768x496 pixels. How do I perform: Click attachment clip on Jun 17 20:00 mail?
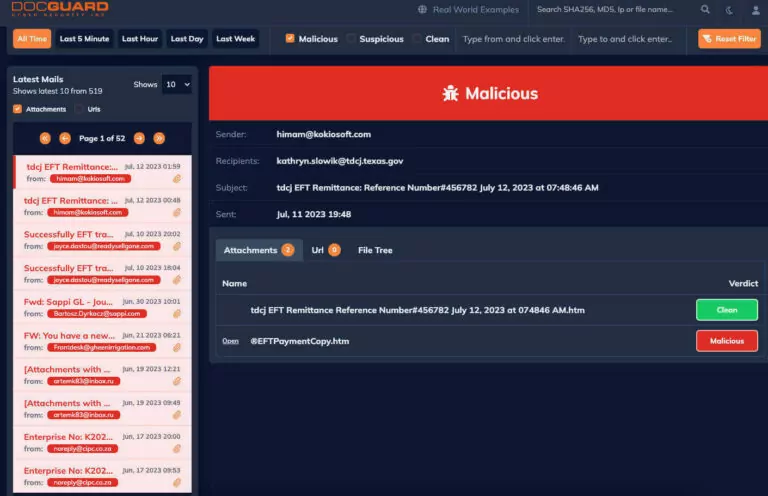pyautogui.click(x=177, y=449)
